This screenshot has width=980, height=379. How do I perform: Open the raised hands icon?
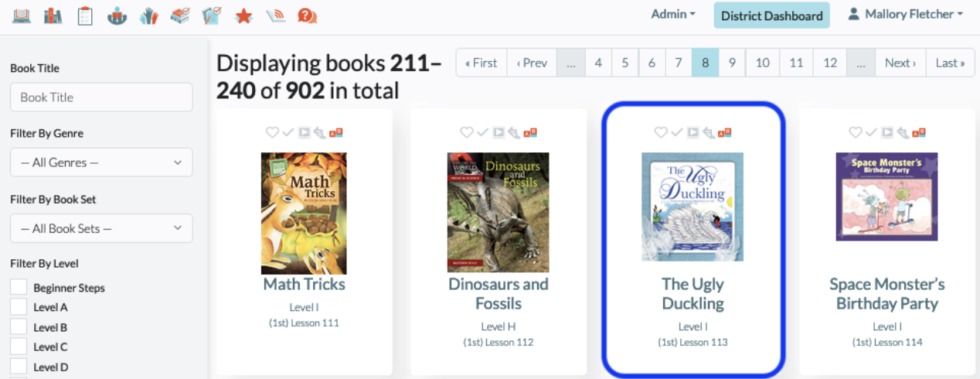(x=148, y=15)
